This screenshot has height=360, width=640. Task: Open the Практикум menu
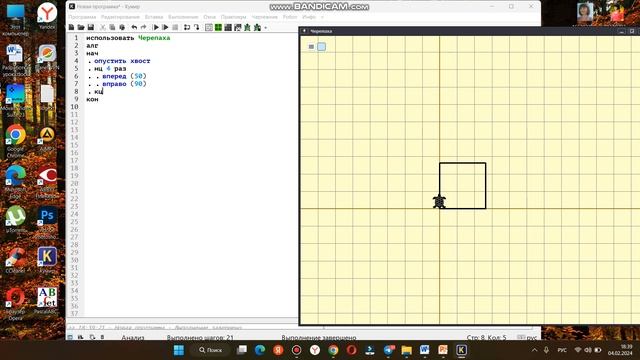[x=233, y=17]
